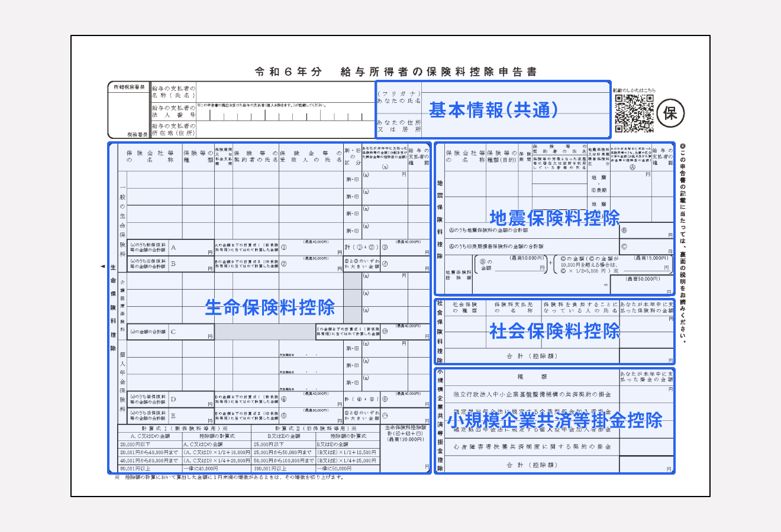Click the 所轄税務署長 cell label

pyautogui.click(x=129, y=87)
